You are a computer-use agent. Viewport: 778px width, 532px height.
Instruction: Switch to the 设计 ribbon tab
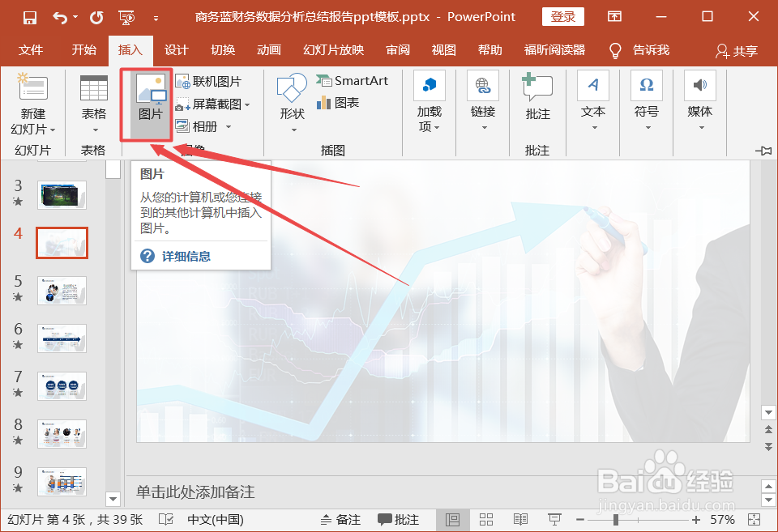[x=177, y=49]
